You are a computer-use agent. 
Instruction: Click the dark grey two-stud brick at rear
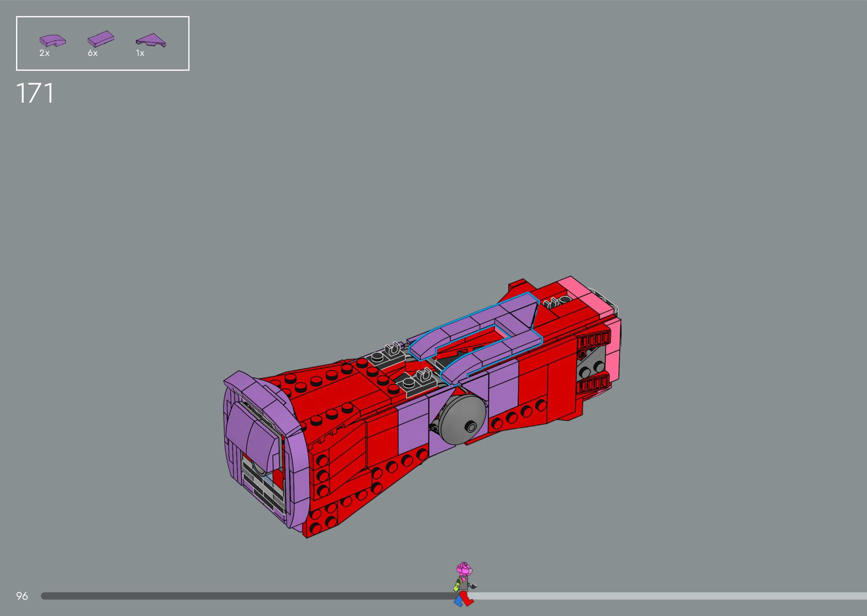[592, 365]
